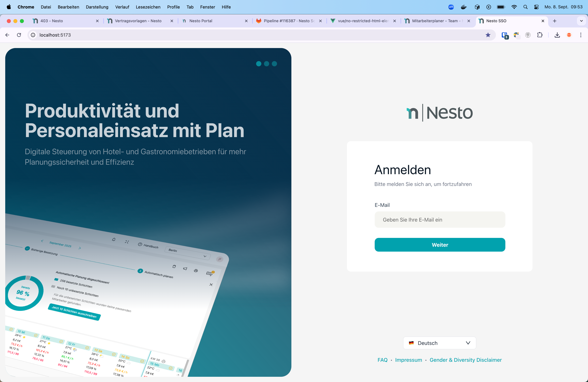Click the site information icon
588x382 pixels.
pos(33,35)
